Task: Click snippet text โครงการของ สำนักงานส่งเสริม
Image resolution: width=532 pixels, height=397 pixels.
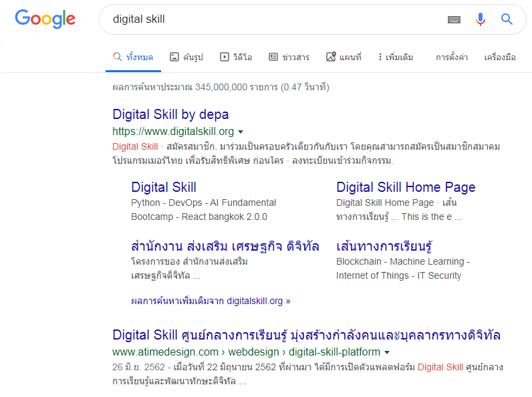Action: click(x=189, y=261)
